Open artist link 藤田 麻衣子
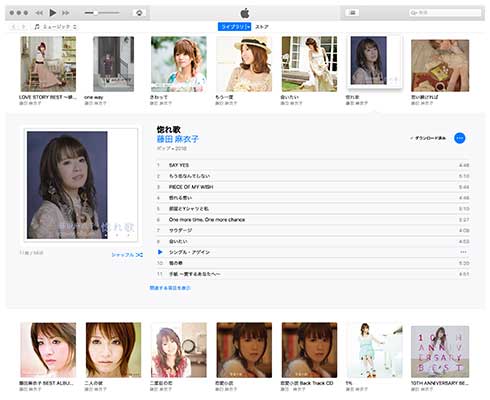Screen dimensions: 490x400 tap(178, 139)
